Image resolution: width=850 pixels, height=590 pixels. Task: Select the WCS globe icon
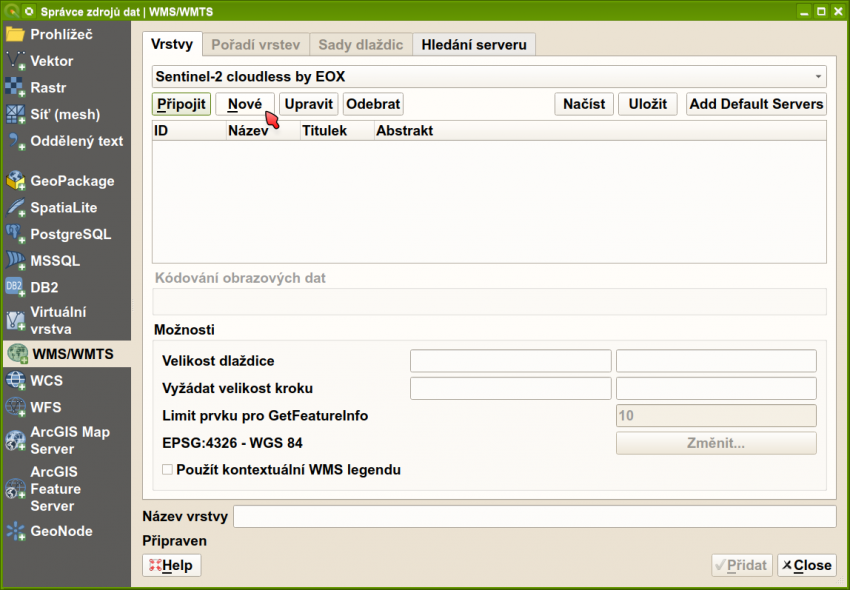tap(15, 380)
